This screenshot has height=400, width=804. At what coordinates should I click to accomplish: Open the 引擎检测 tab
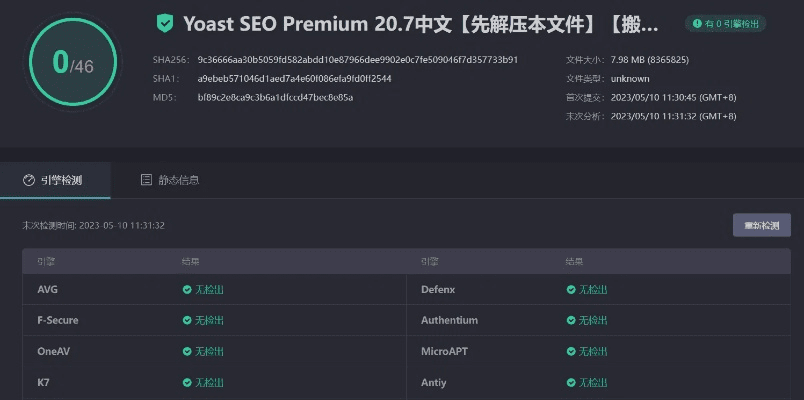53,180
